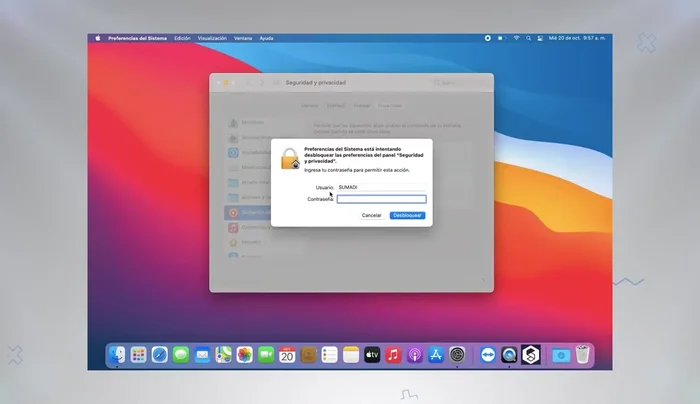Open the Mail app in Dock
The image size is (700, 404).
[202, 354]
